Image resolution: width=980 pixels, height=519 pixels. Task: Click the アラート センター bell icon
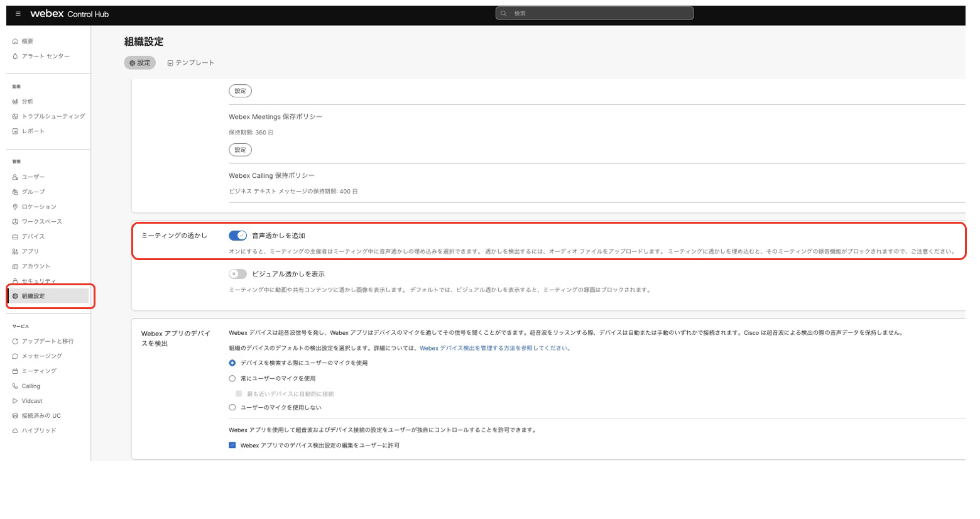[x=15, y=57]
